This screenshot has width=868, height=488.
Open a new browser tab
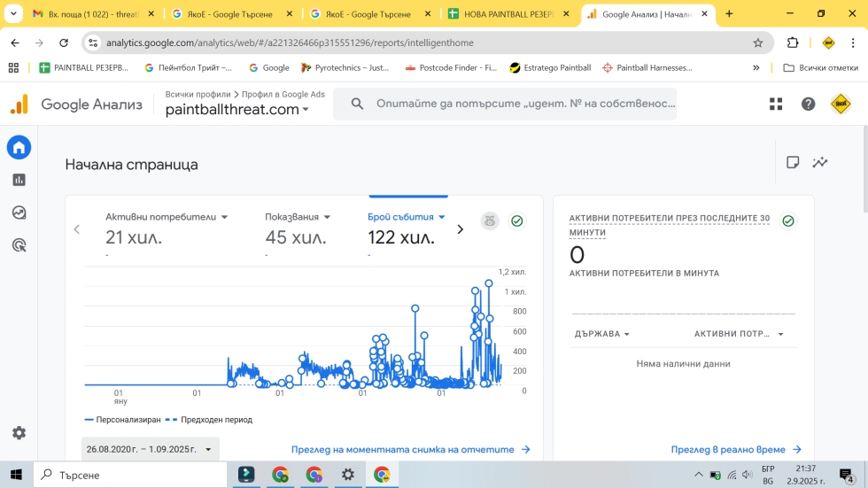pyautogui.click(x=729, y=14)
